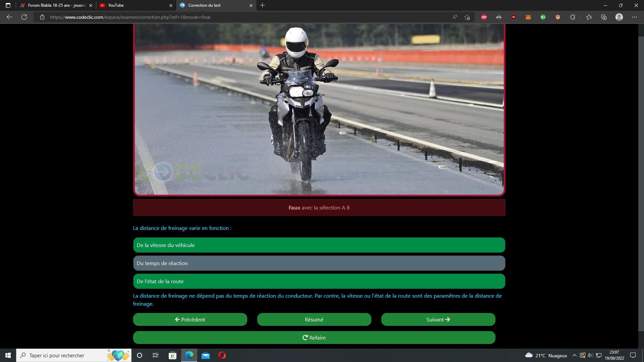Select answer De la vitesse du véhicule

tap(319, 245)
